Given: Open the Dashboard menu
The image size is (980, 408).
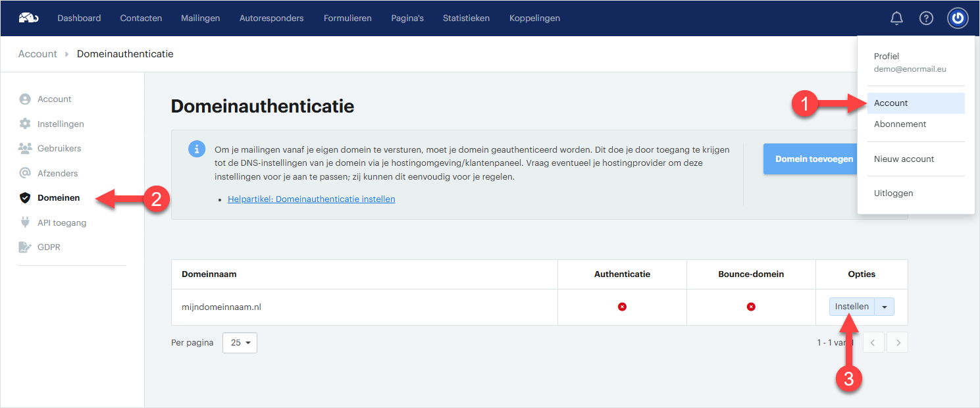Looking at the screenshot, I should 79,18.
